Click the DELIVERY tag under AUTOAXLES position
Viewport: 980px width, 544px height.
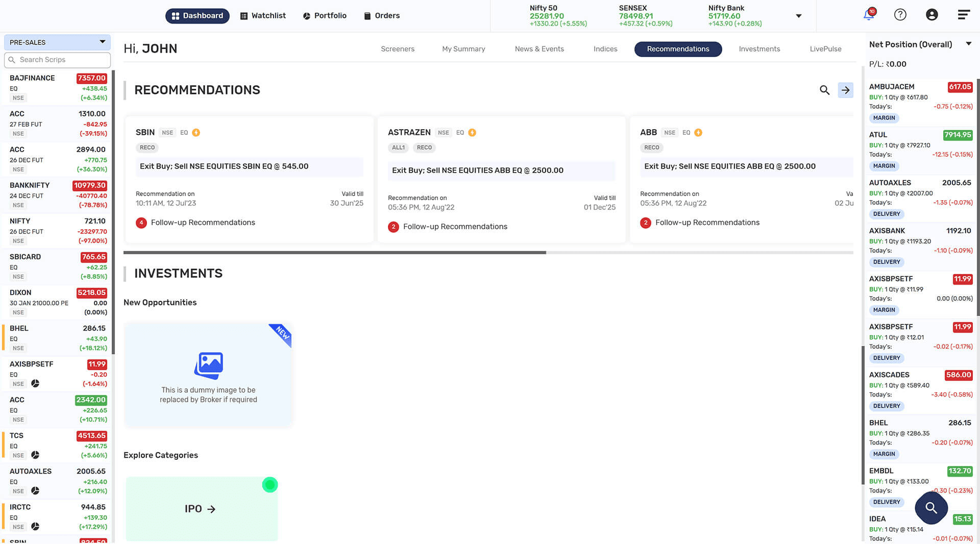[x=887, y=214]
